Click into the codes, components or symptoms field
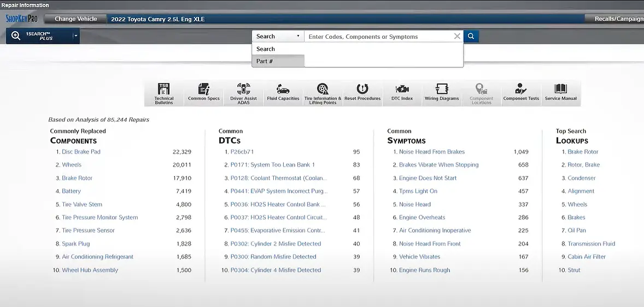The image size is (644, 307). [377, 37]
